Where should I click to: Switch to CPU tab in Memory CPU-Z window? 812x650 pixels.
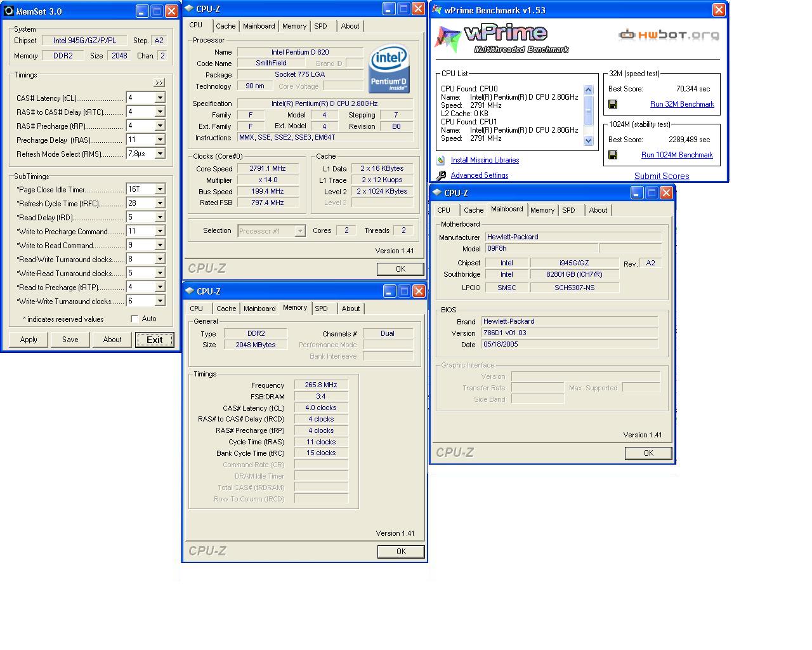click(x=197, y=308)
